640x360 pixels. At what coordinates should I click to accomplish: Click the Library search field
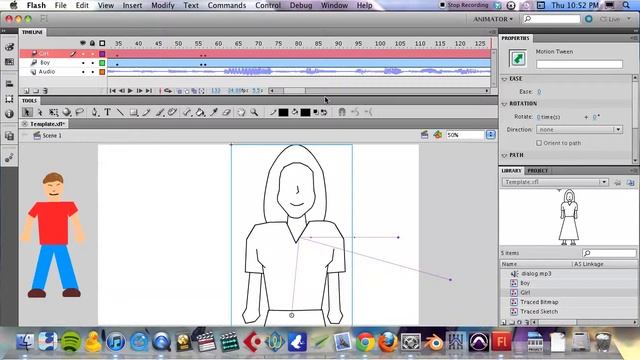click(609, 253)
